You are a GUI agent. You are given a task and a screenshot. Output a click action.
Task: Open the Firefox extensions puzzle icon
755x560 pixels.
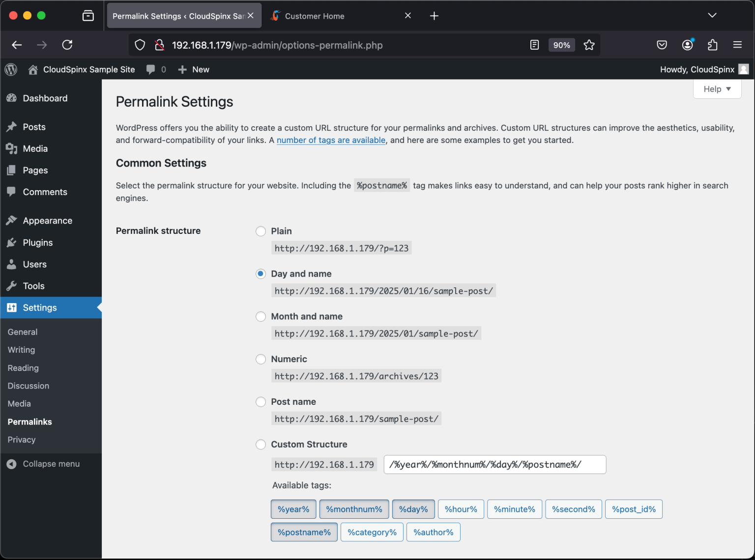click(712, 45)
